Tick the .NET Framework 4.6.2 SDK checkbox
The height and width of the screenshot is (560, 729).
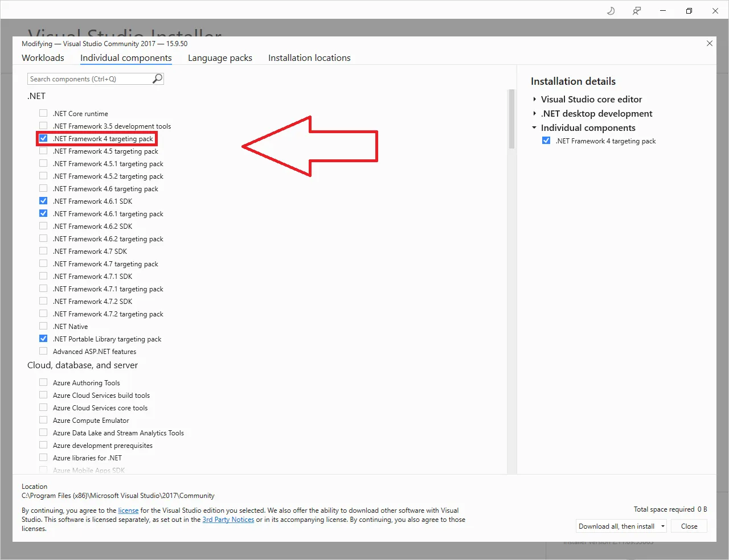[43, 226]
